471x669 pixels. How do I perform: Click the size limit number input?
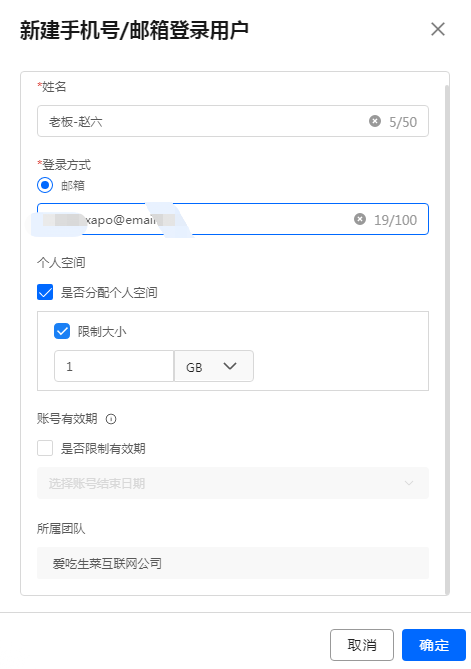click(114, 366)
